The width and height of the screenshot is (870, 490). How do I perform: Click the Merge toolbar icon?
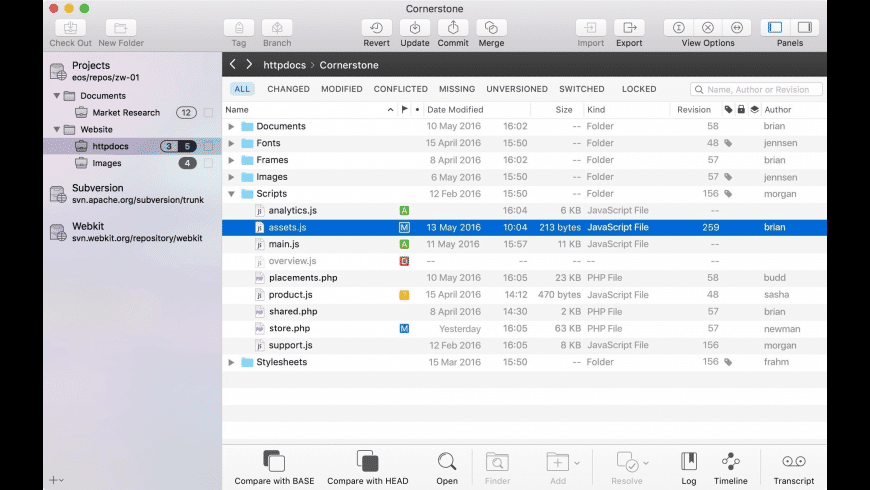491,28
